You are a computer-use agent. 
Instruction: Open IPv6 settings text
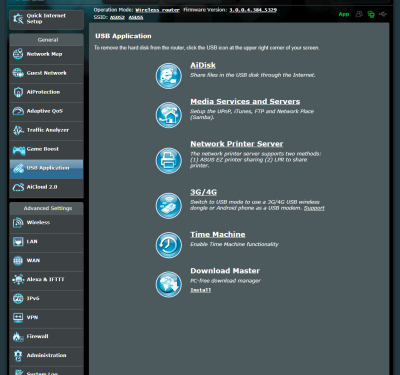33,298
